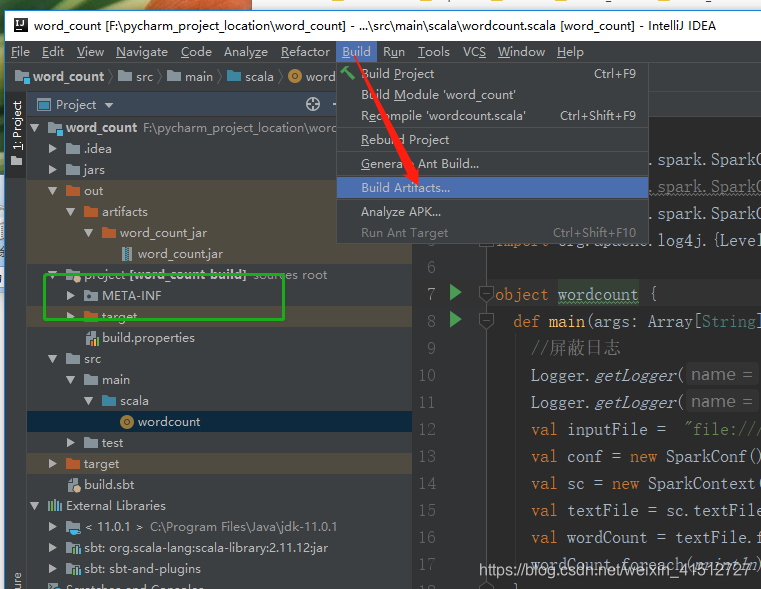Click the locate/scroll-from-source crosshair icon
Image resolution: width=761 pixels, height=589 pixels.
pos(313,104)
